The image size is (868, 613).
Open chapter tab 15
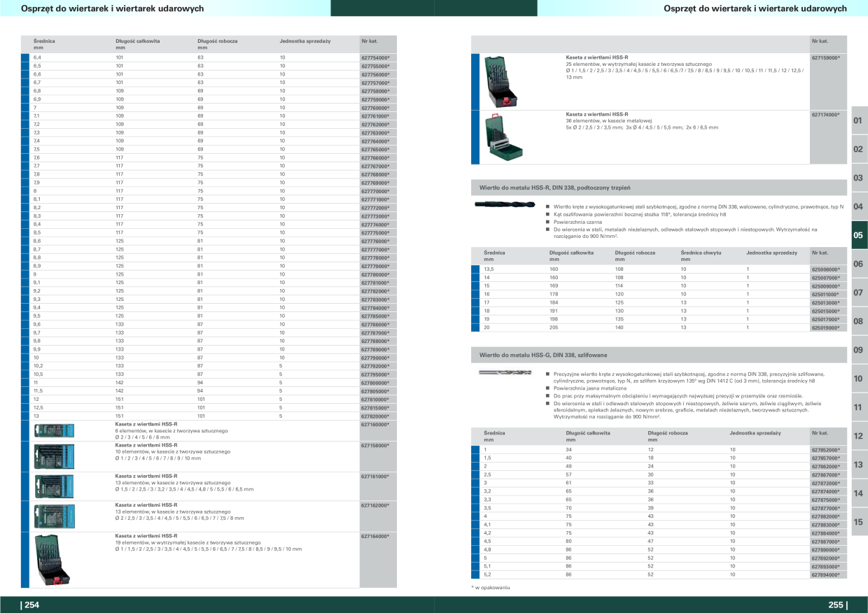[859, 522]
